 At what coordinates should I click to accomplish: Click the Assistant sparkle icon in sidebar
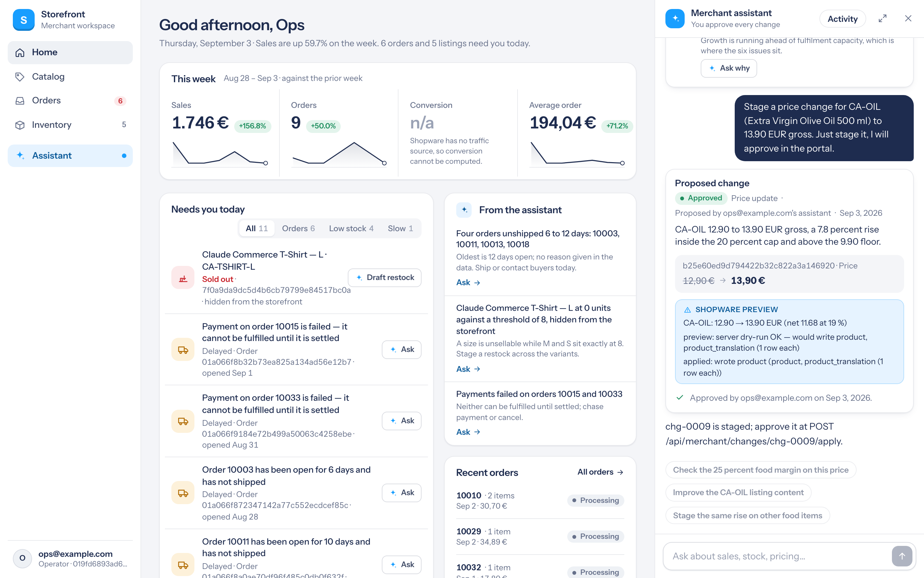pyautogui.click(x=21, y=156)
